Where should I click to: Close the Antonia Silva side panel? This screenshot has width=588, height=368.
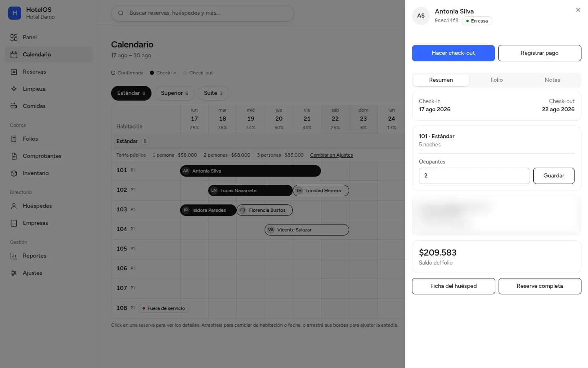coord(578,10)
